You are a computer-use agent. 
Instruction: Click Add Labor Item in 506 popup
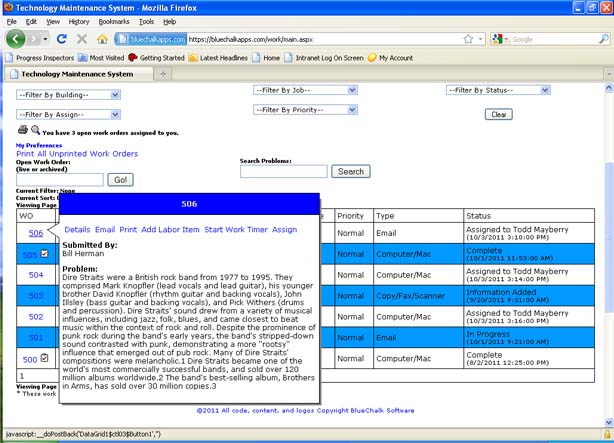tap(170, 230)
